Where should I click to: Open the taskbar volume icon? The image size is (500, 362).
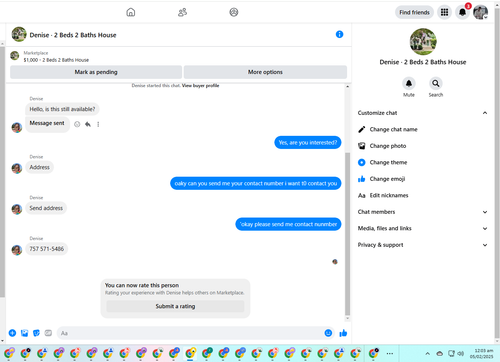coord(461,353)
